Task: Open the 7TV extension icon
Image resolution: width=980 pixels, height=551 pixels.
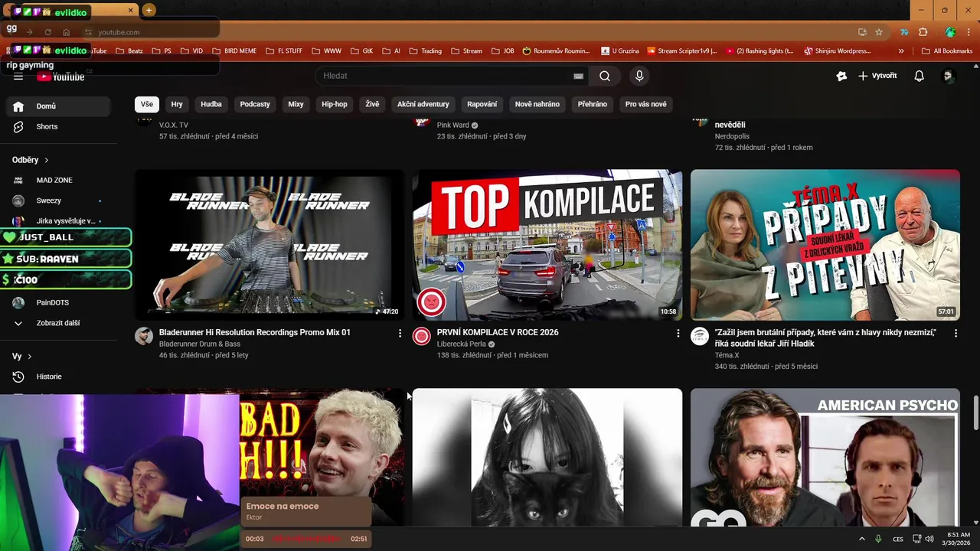Action: [904, 32]
